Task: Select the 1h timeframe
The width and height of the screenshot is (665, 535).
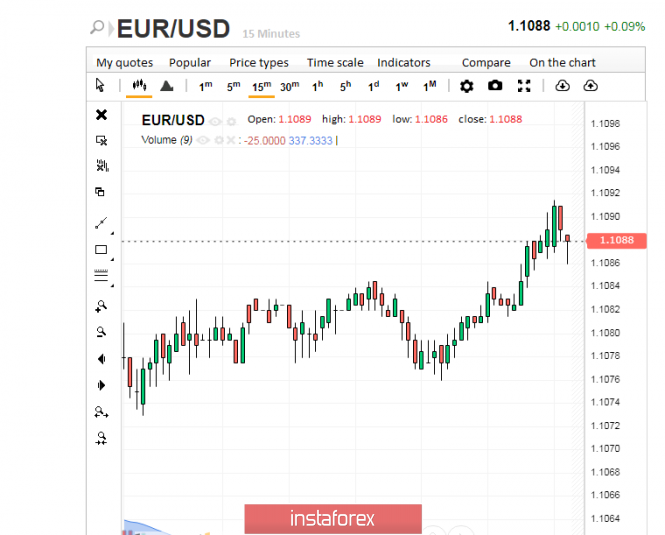Action: (x=317, y=86)
